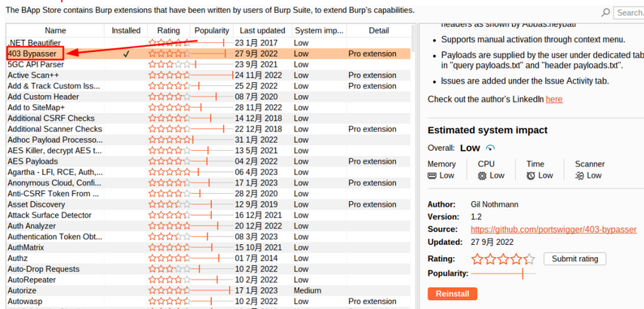This screenshot has height=309, width=644.
Task: Click the Memory impact icon
Action: (432, 176)
